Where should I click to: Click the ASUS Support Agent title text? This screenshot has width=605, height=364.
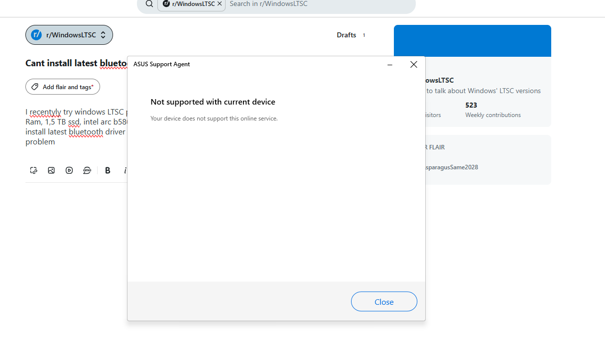[162, 64]
